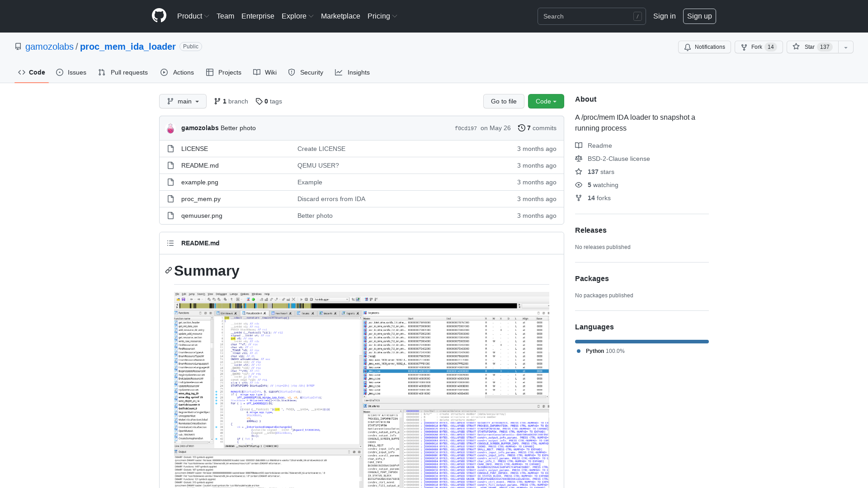Expand the Product menu
The image size is (868, 488).
193,16
